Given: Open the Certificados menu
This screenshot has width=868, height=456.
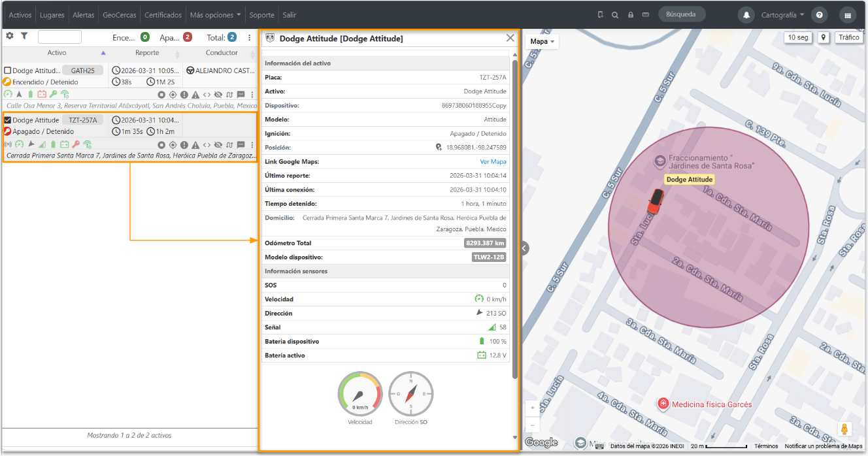Looking at the screenshot, I should click(x=163, y=15).
